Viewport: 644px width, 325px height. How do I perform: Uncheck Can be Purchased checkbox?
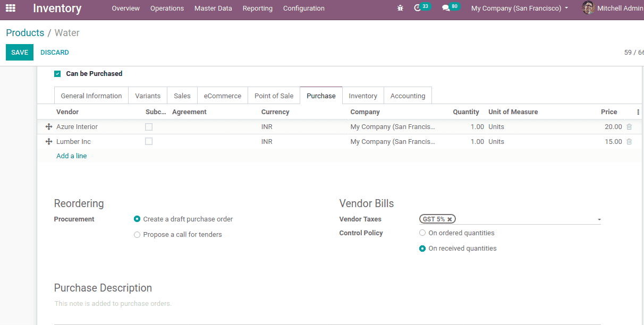[x=57, y=74]
